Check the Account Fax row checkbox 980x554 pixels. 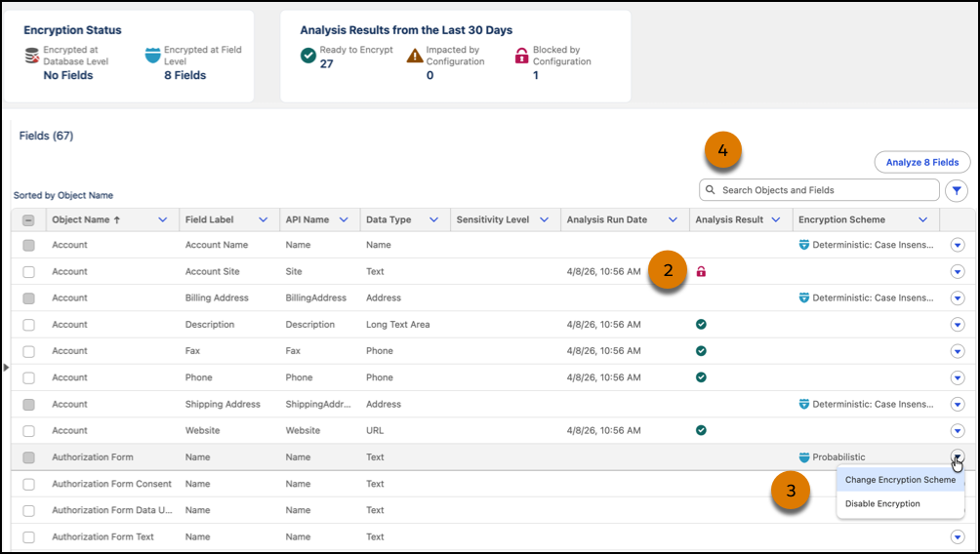pyautogui.click(x=28, y=352)
